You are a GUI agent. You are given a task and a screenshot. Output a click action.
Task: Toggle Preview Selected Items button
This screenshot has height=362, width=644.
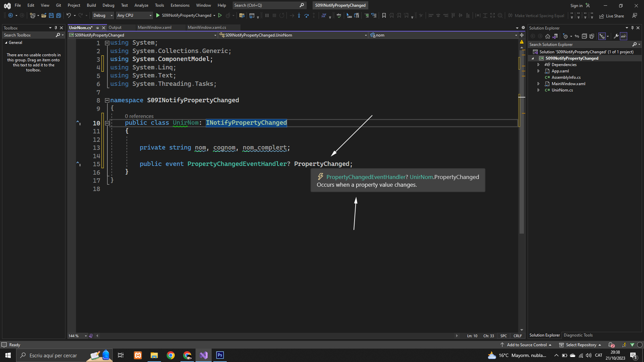point(624,36)
